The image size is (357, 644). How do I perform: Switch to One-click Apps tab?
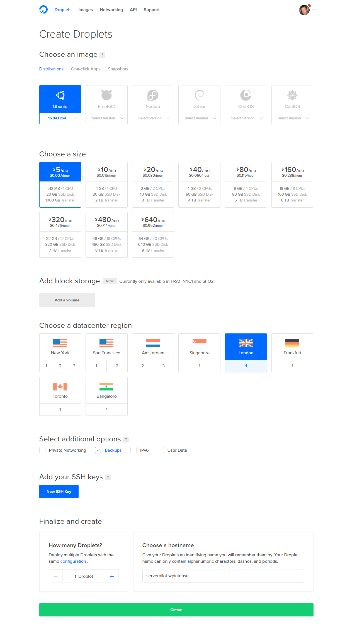point(86,69)
